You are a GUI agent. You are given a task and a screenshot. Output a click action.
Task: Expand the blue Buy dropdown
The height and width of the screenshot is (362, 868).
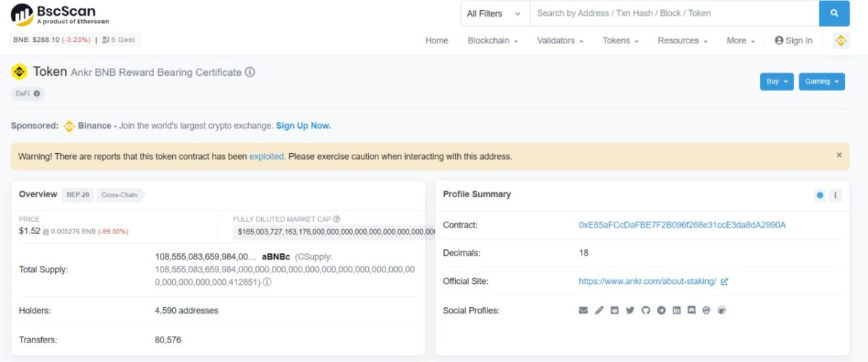coord(777,82)
